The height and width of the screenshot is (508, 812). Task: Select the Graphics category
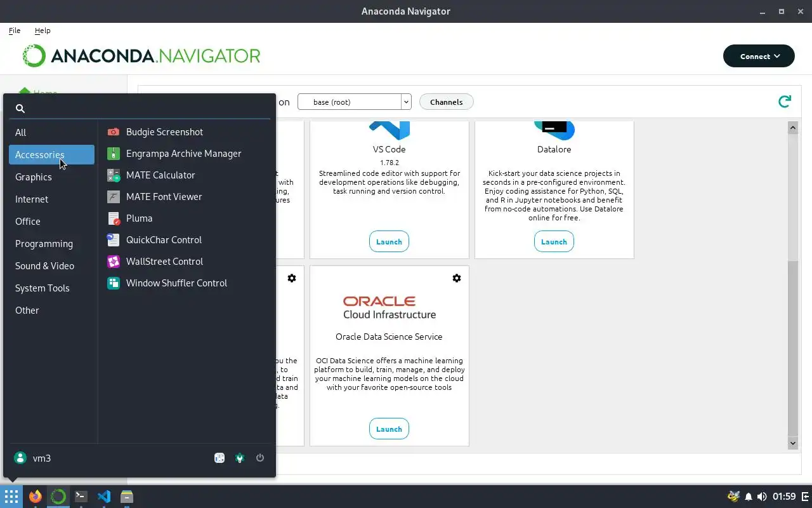click(51, 177)
